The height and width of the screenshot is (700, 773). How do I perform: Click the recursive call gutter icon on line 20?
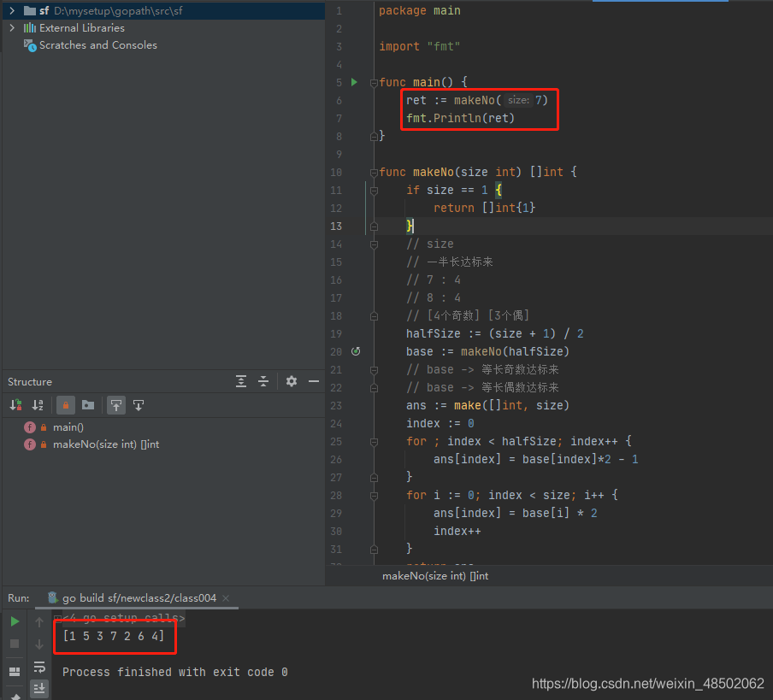tap(356, 351)
